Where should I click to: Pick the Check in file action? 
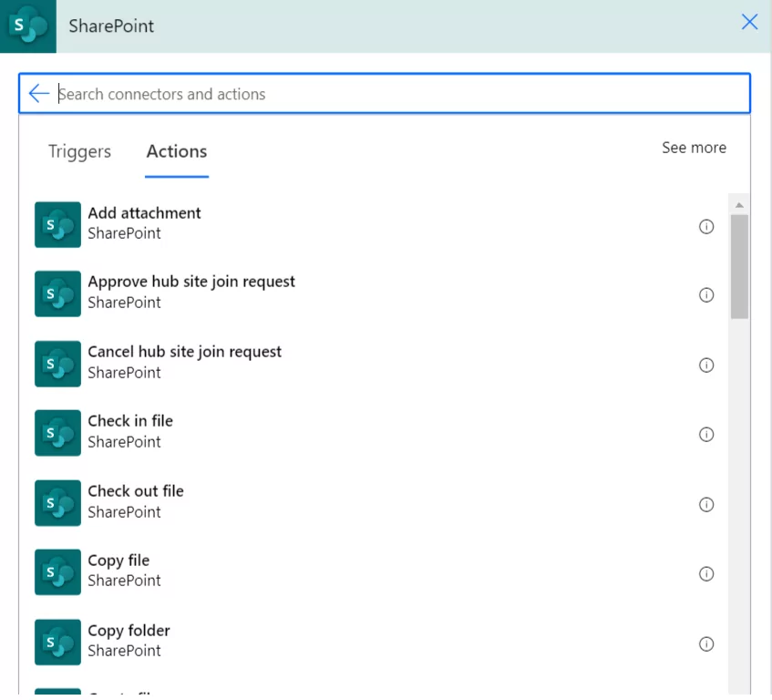(x=130, y=421)
